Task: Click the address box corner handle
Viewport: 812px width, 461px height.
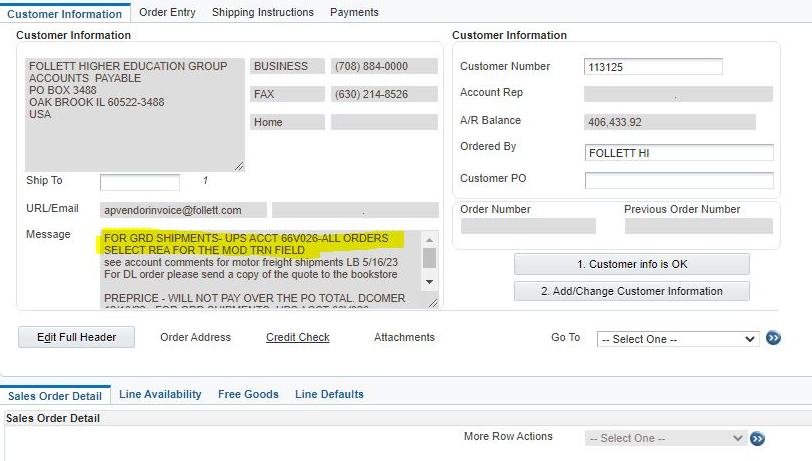Action: coord(239,166)
